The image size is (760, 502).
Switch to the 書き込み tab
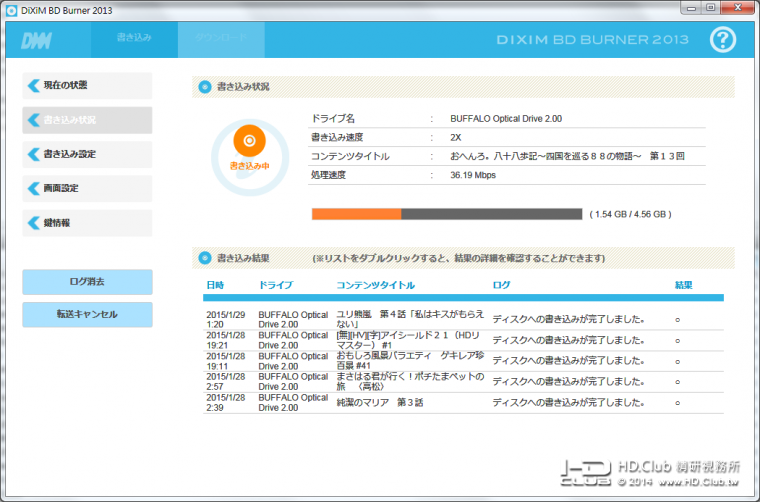[134, 38]
